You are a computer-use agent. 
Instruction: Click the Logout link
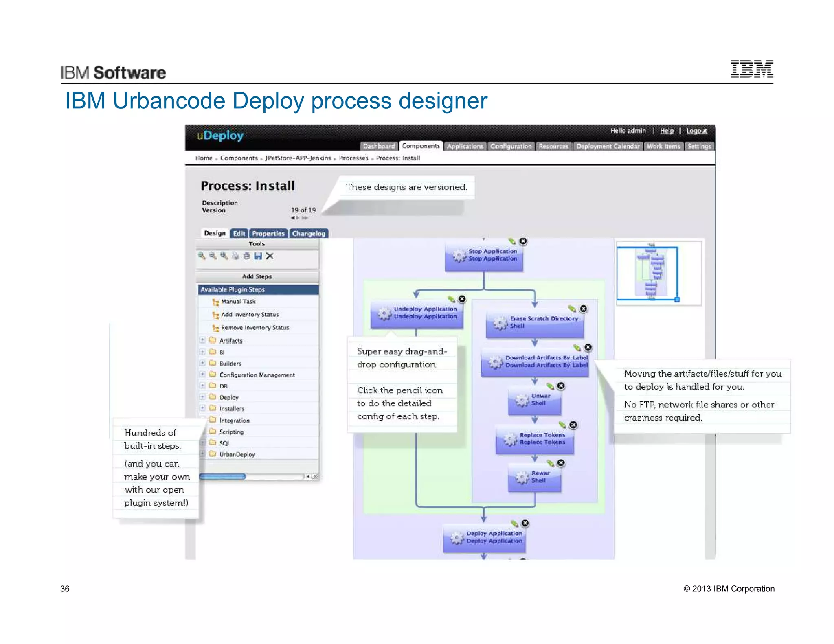(x=697, y=131)
